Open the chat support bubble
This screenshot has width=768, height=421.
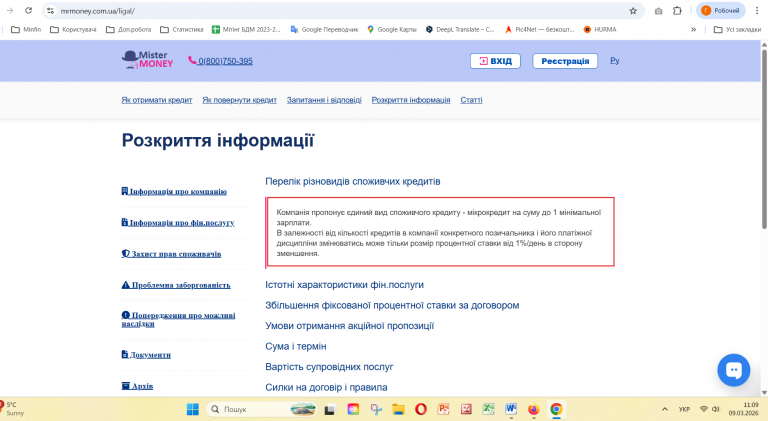tap(733, 370)
